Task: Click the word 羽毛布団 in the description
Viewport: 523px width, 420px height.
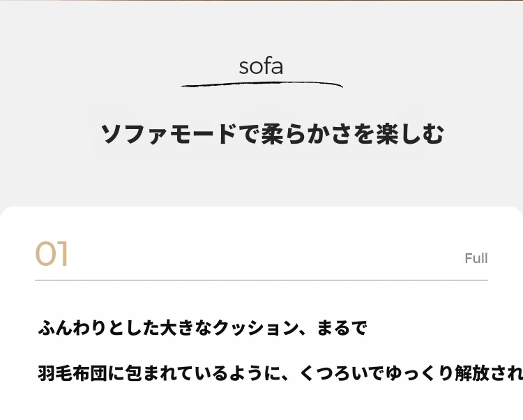Action: tap(73, 373)
